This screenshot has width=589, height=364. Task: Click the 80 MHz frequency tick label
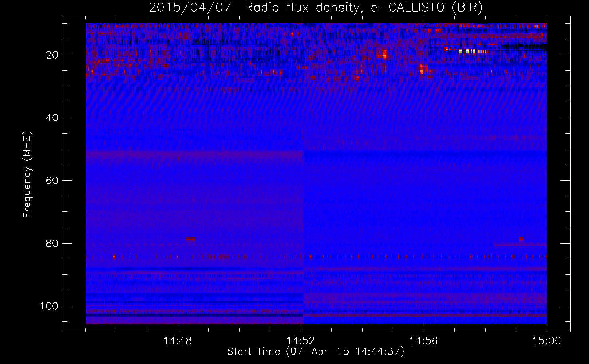(x=52, y=244)
